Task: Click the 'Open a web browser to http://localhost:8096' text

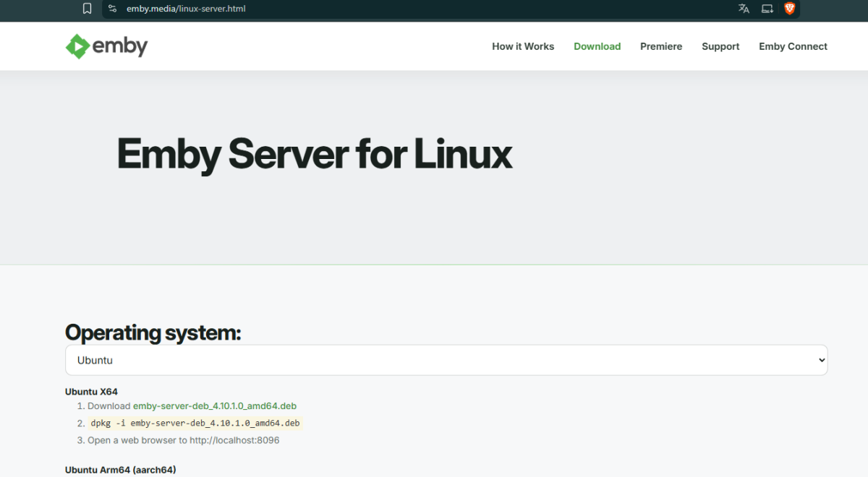Action: (184, 440)
